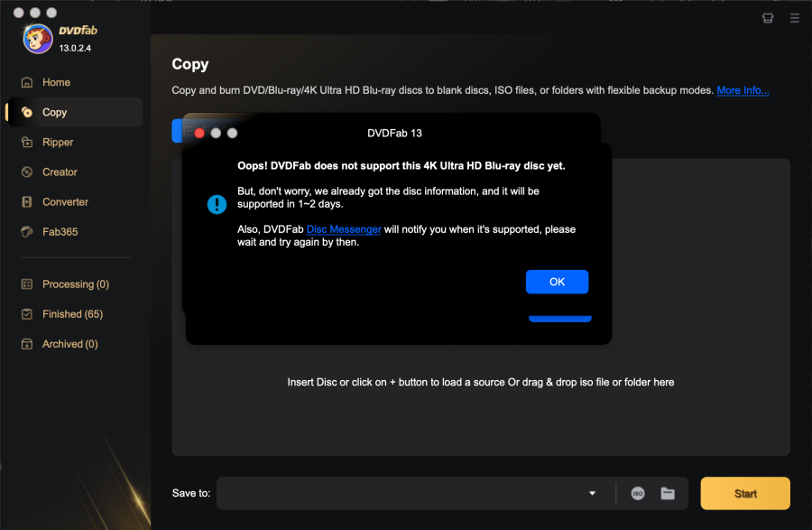
Task: Open the Processing (0) task list
Action: click(x=75, y=284)
